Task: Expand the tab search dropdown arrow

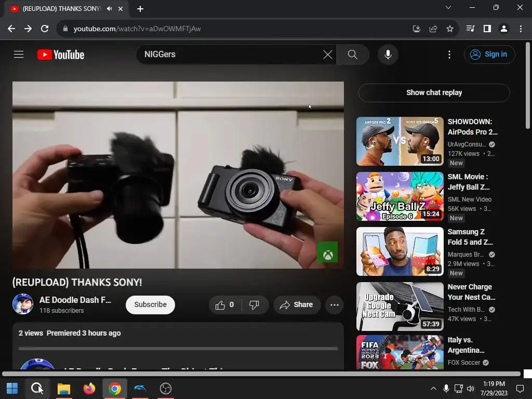Action: click(x=448, y=7)
